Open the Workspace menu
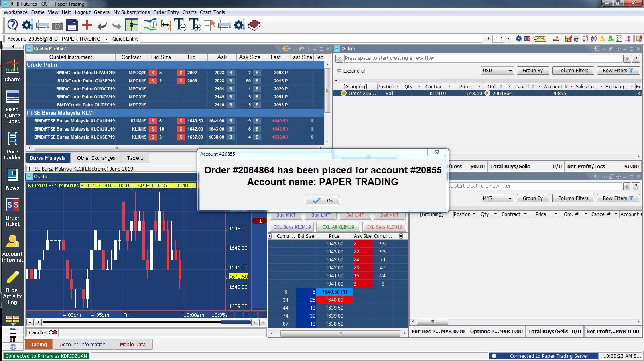 16,12
